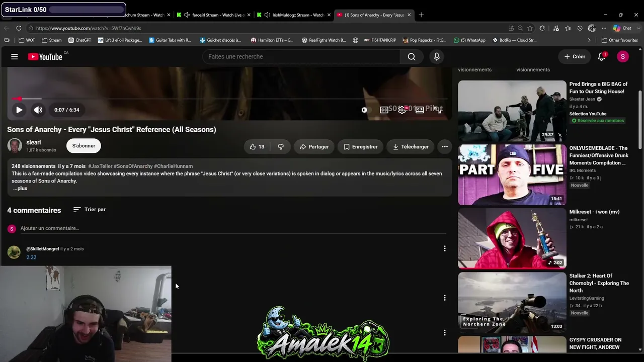Toggle closed captions in the player
Screen dimensions: 644x362
coord(384,110)
